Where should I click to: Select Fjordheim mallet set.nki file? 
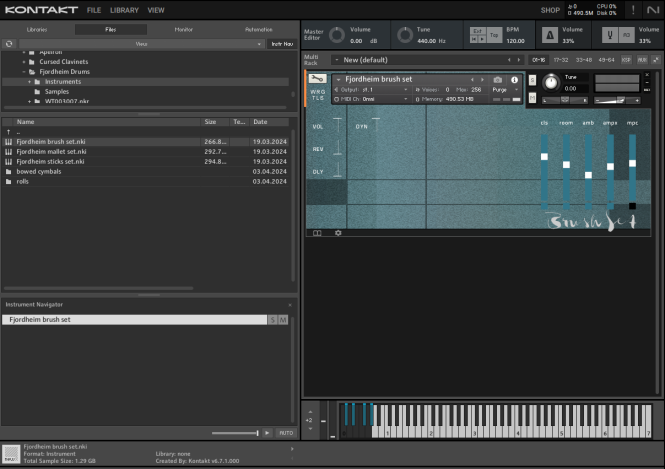click(146, 151)
